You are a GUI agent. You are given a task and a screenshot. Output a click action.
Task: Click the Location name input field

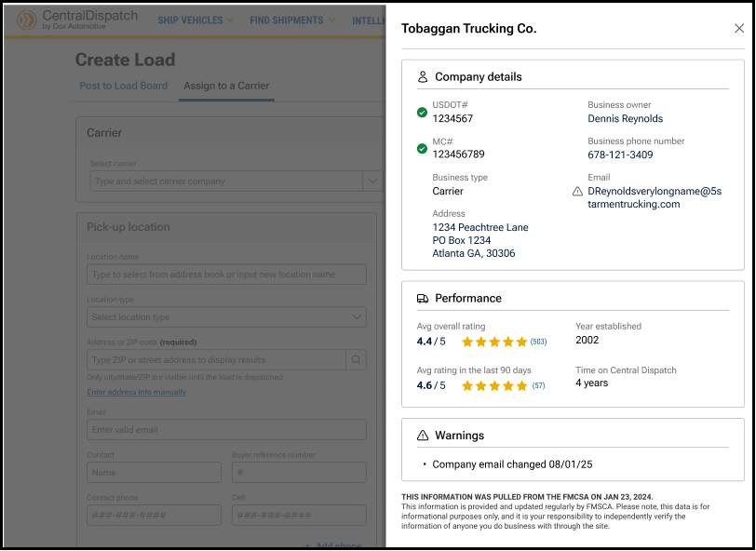pyautogui.click(x=226, y=275)
